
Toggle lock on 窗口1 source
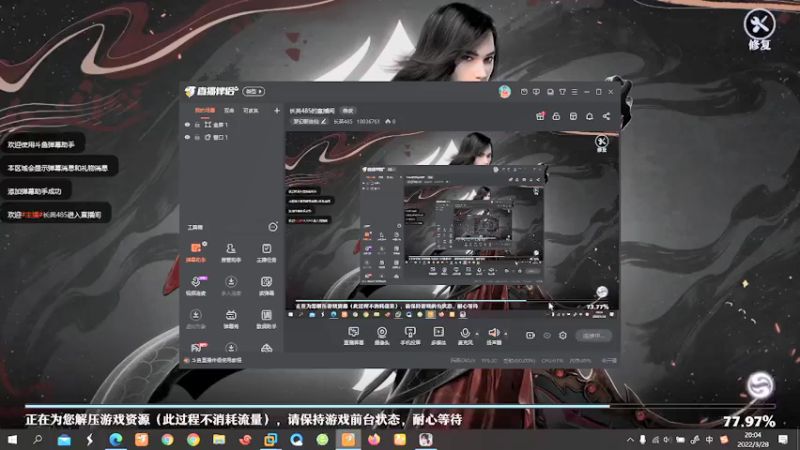[x=197, y=137]
